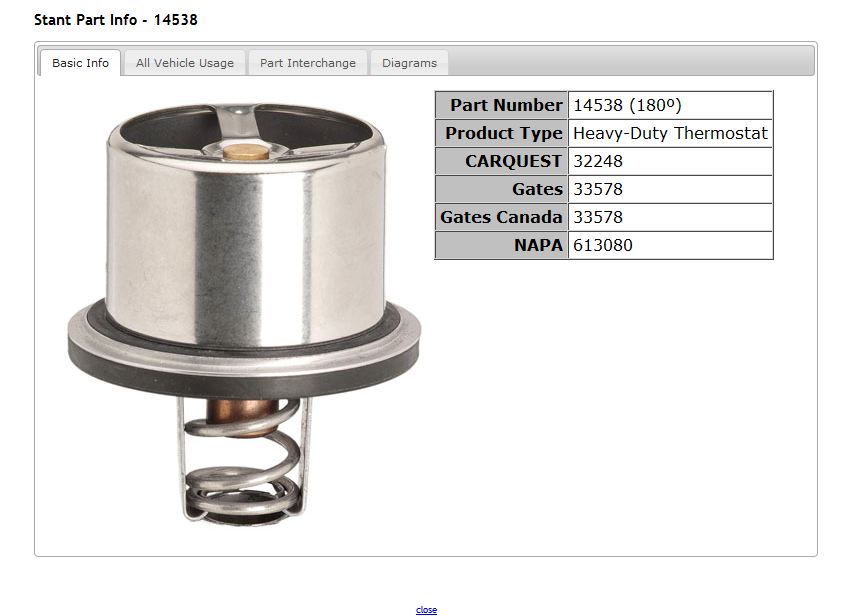This screenshot has width=855, height=616.
Task: Click the Stant Part Info - 14538 heading
Action: click(115, 20)
